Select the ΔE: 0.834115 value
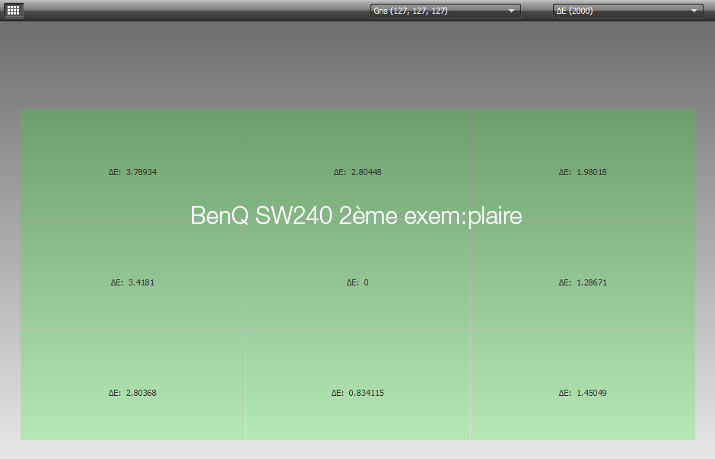The height and width of the screenshot is (459, 715). (358, 392)
